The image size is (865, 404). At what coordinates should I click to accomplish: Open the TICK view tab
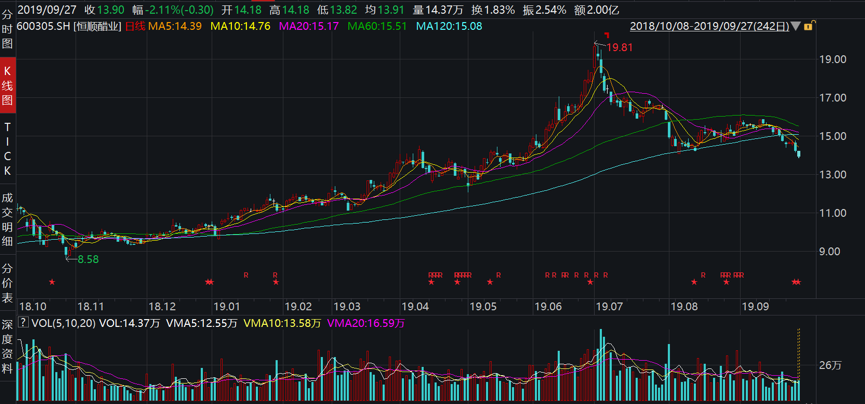click(8, 149)
